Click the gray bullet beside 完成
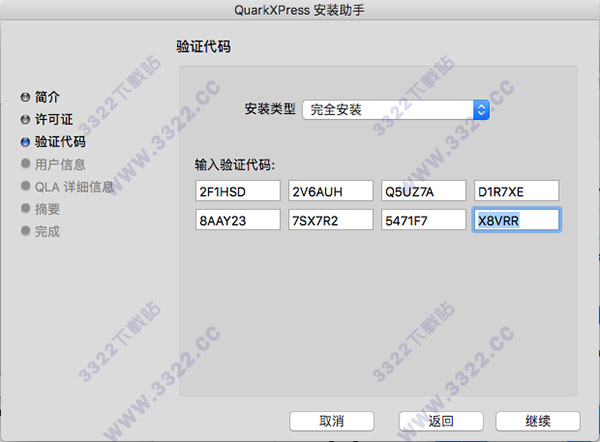Screen dimensions: 600x442 click(25, 231)
